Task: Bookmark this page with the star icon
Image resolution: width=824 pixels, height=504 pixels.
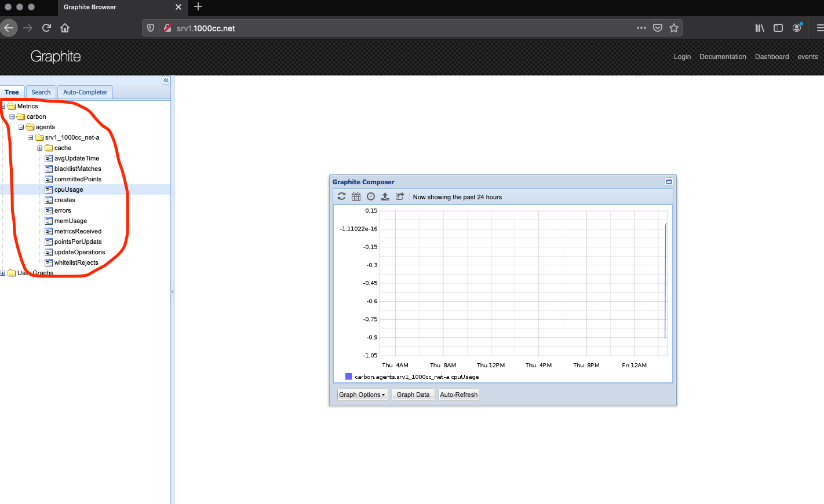Action: pos(674,28)
